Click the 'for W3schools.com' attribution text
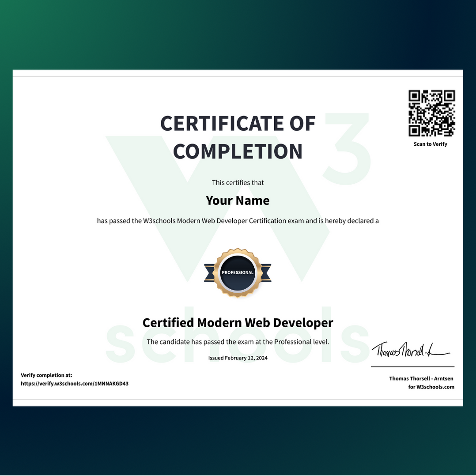Screen dimensions: 476x476 (x=432, y=387)
